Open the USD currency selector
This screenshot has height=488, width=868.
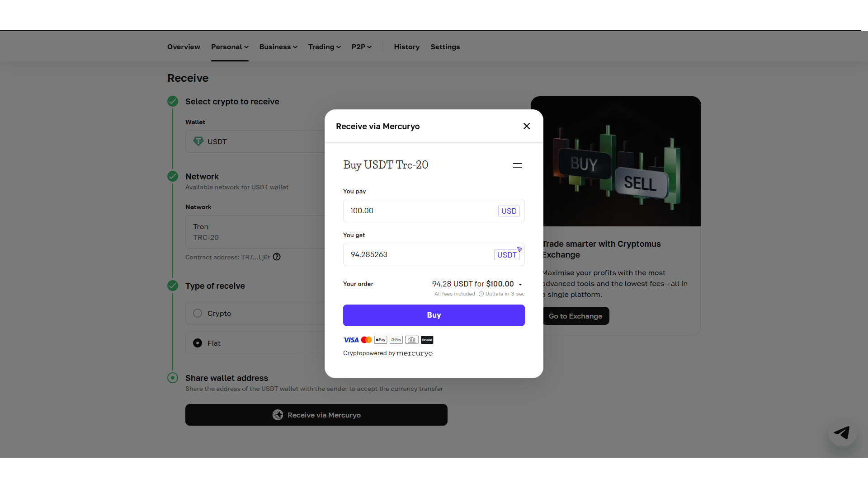click(x=509, y=211)
